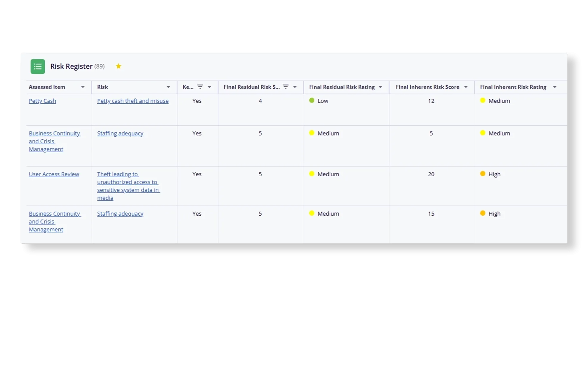The image size is (588, 391).
Task: Open the Risk column dropdown arrow
Action: click(x=168, y=87)
